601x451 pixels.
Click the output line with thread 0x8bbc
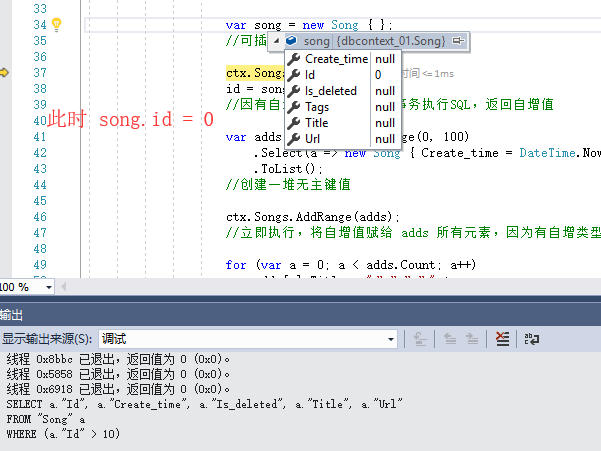click(x=118, y=359)
